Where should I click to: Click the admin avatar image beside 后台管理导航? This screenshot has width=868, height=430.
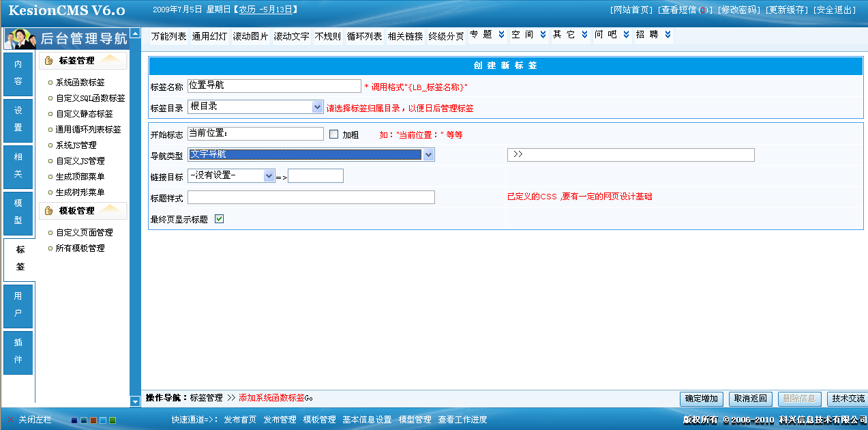click(x=19, y=38)
